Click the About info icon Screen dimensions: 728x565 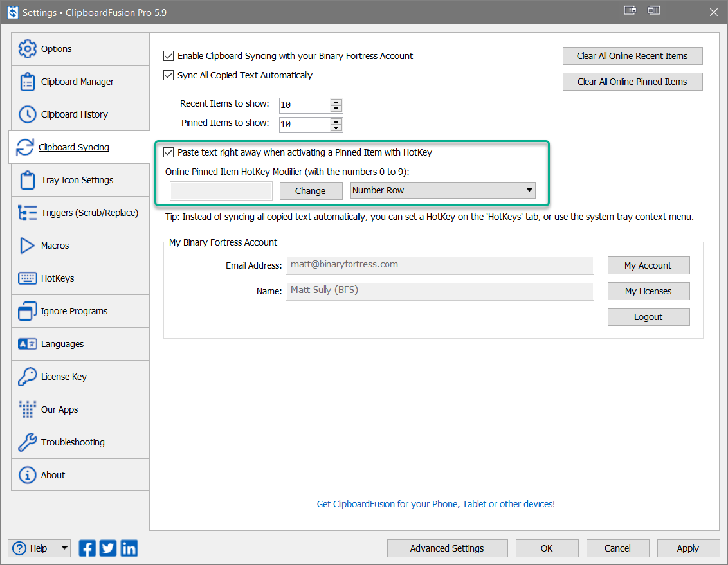[x=28, y=475]
